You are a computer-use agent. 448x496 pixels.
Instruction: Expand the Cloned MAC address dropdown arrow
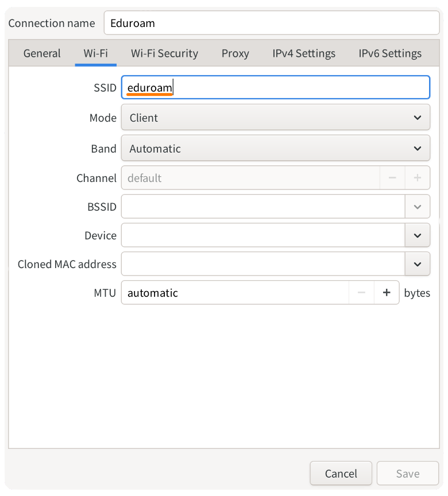pos(418,264)
